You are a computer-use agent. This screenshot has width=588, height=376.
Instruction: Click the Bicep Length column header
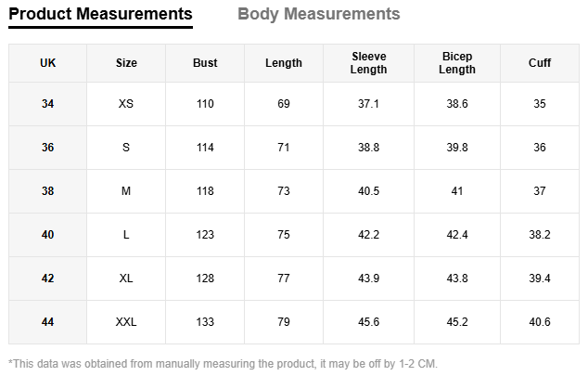pyautogui.click(x=457, y=63)
